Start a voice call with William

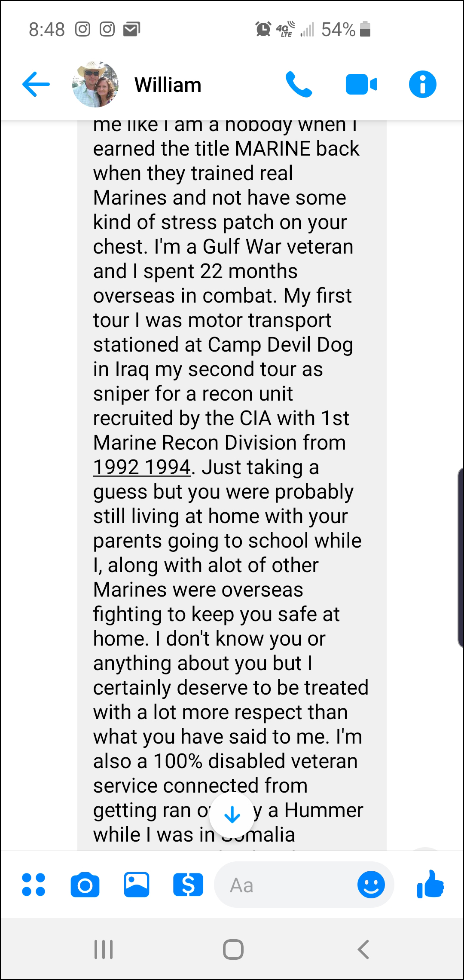tap(299, 84)
